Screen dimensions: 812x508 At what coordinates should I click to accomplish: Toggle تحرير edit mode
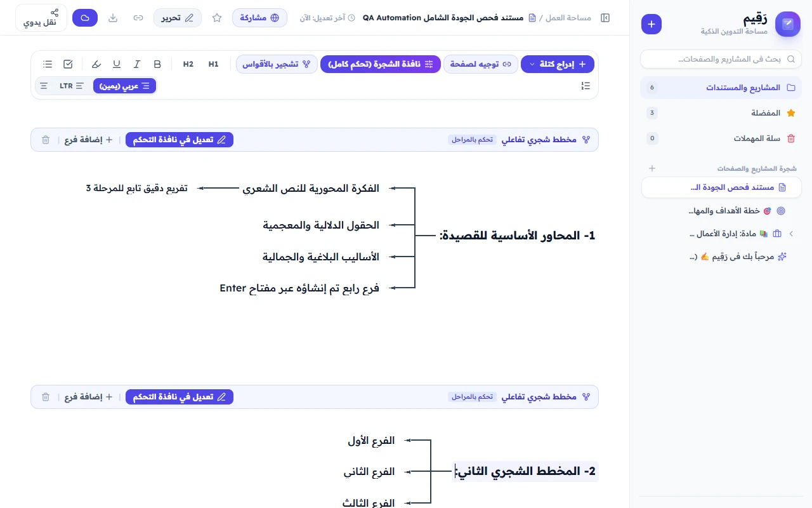coord(178,18)
